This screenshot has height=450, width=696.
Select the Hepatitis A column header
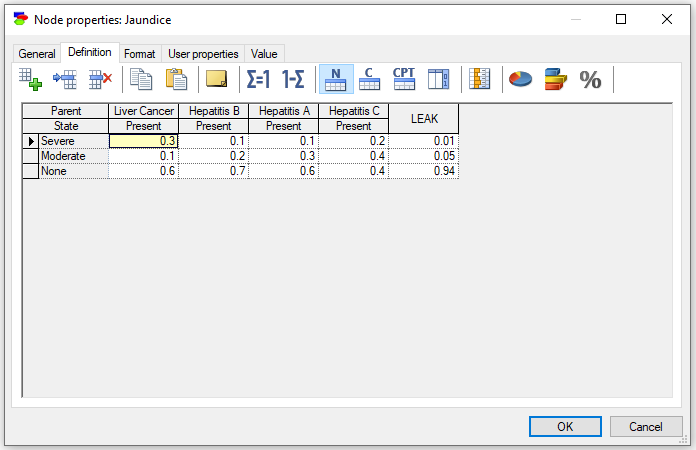coord(284,111)
